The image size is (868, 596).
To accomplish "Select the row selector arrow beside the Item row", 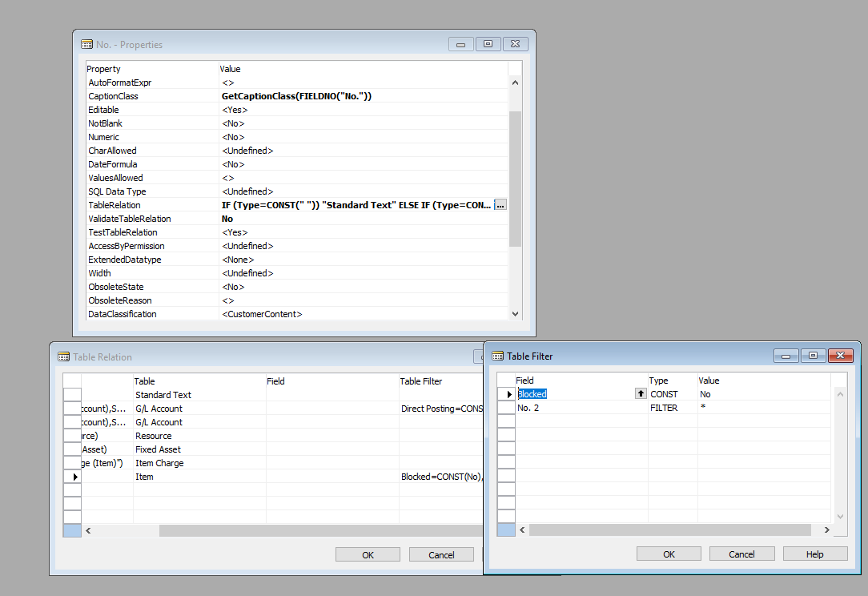I will coord(72,476).
